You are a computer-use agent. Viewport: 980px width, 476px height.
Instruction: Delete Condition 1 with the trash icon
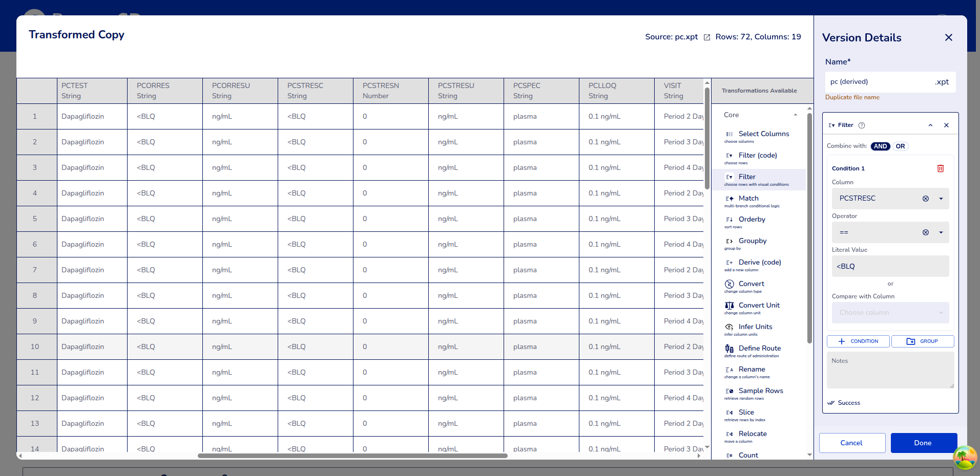[x=940, y=168]
